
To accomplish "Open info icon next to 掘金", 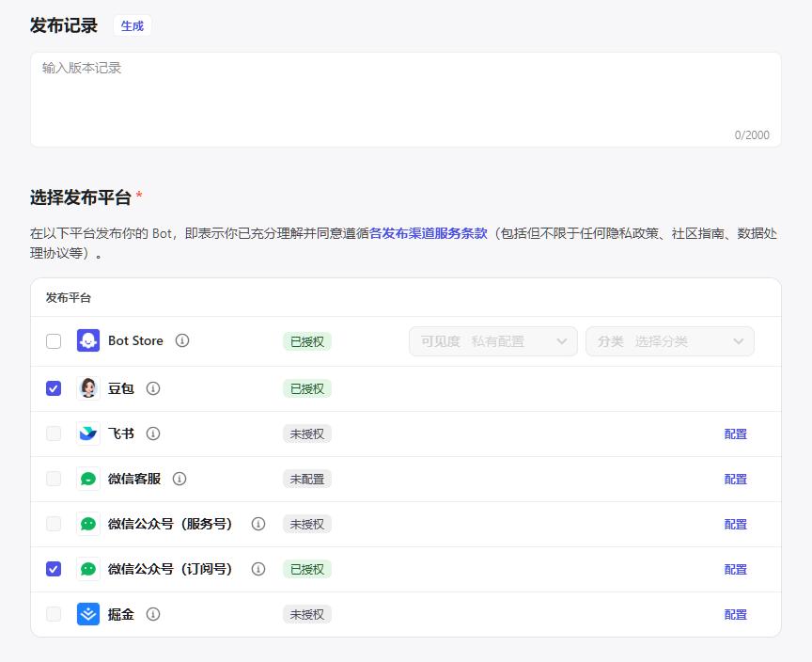I will [153, 614].
